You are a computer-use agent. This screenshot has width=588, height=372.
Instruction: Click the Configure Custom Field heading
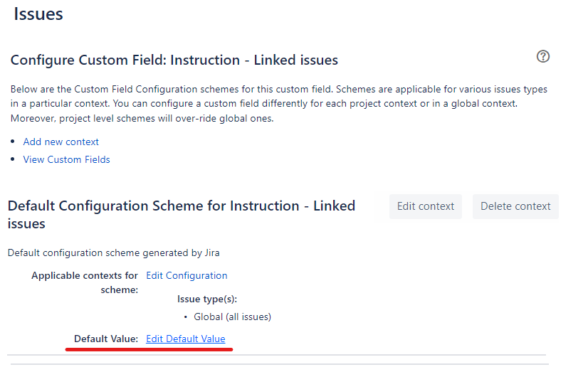174,60
